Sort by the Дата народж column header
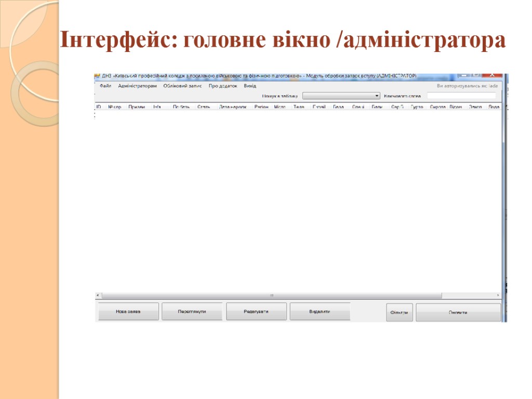The height and width of the screenshot is (399, 532). [233, 107]
